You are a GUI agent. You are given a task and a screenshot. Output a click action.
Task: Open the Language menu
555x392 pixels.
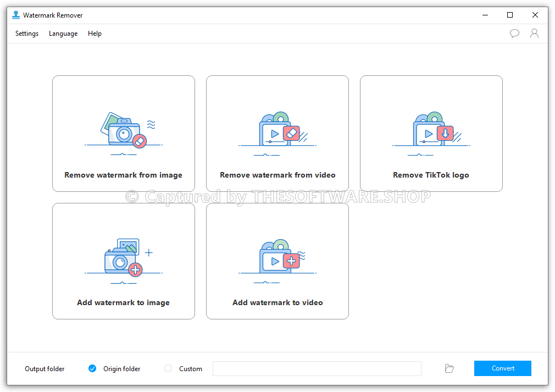pos(63,34)
